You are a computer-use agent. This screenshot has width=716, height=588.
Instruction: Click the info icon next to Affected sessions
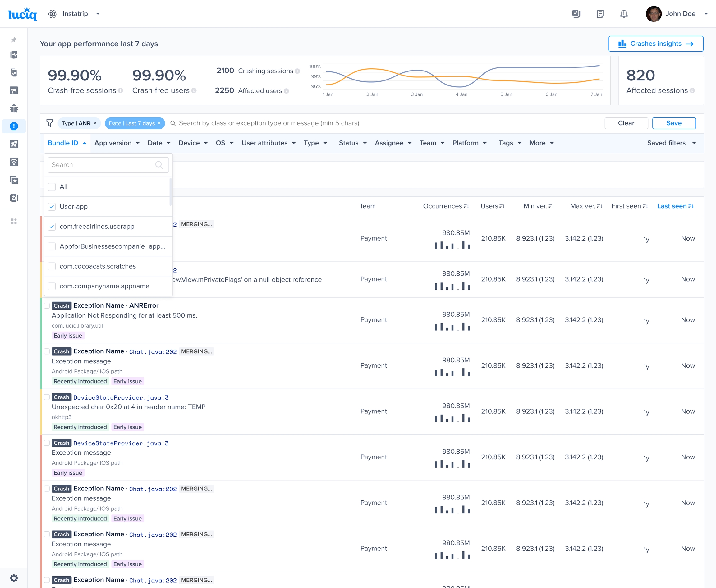click(692, 90)
